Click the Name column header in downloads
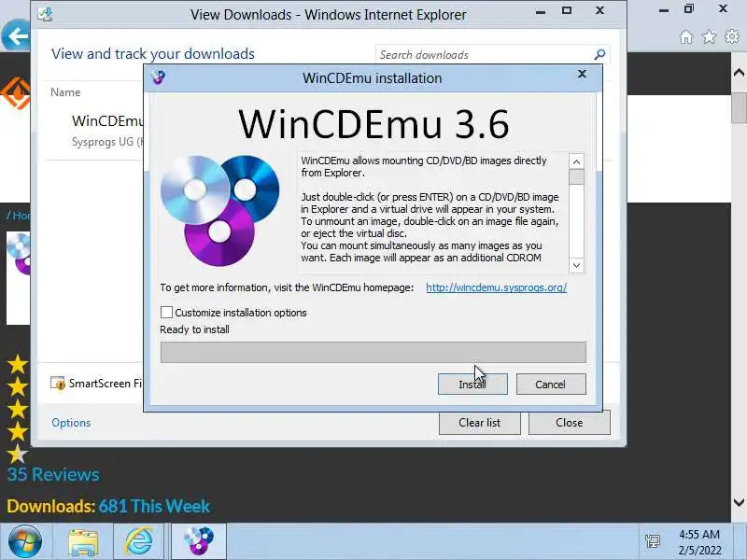Image resolution: width=747 pixels, height=560 pixels. pos(65,92)
